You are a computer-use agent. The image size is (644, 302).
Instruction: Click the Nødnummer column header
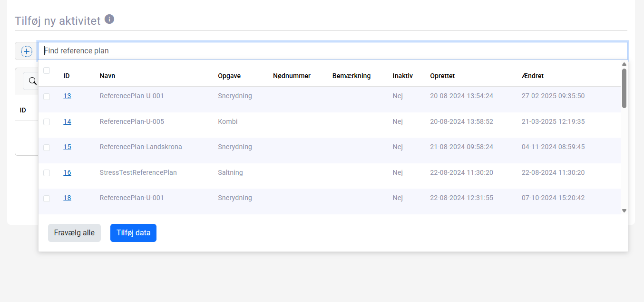coord(292,76)
